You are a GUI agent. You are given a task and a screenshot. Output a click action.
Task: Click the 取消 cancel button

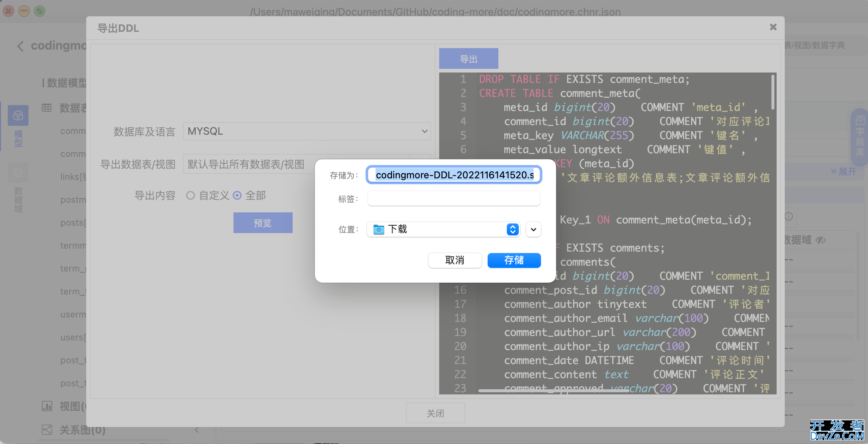455,260
